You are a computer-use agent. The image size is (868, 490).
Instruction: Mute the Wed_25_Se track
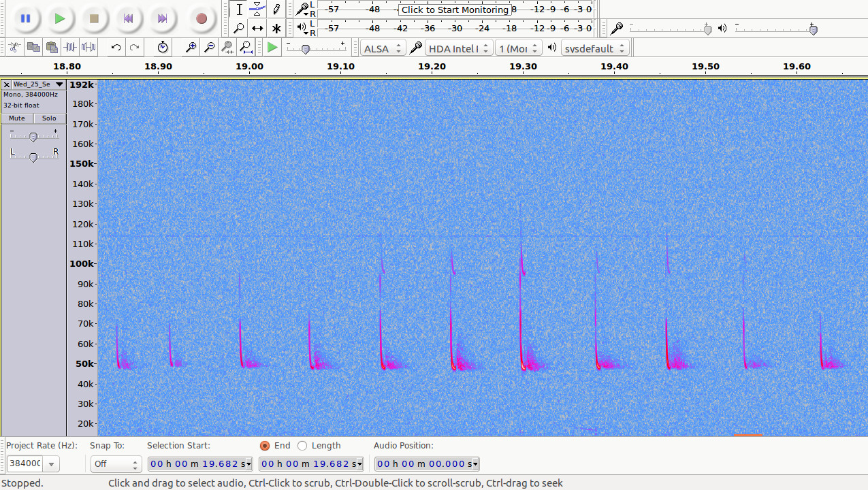(x=17, y=118)
